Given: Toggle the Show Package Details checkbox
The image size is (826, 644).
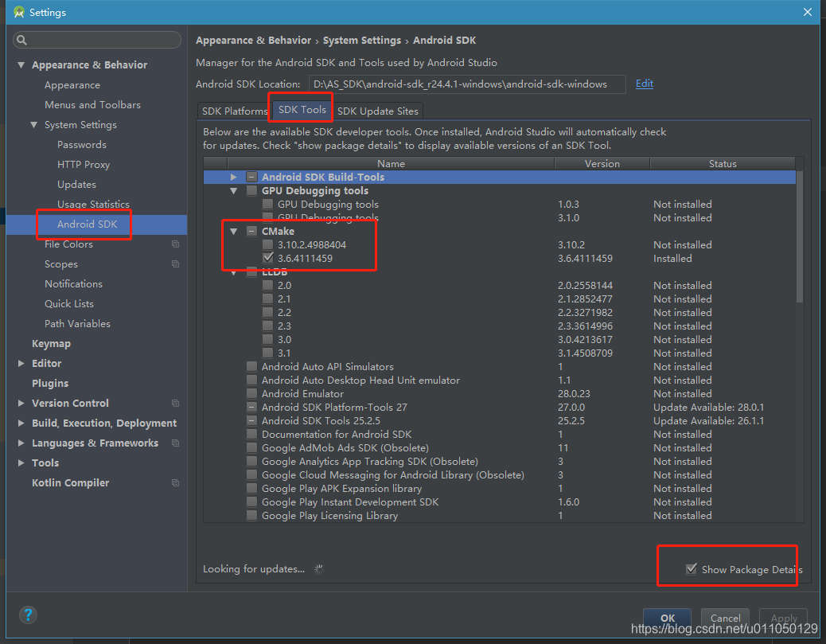Looking at the screenshot, I should [692, 569].
